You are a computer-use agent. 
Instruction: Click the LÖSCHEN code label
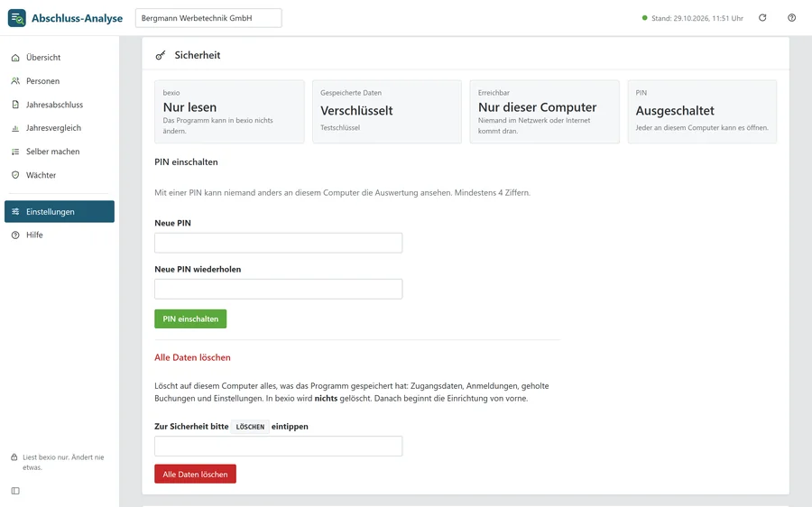point(250,427)
